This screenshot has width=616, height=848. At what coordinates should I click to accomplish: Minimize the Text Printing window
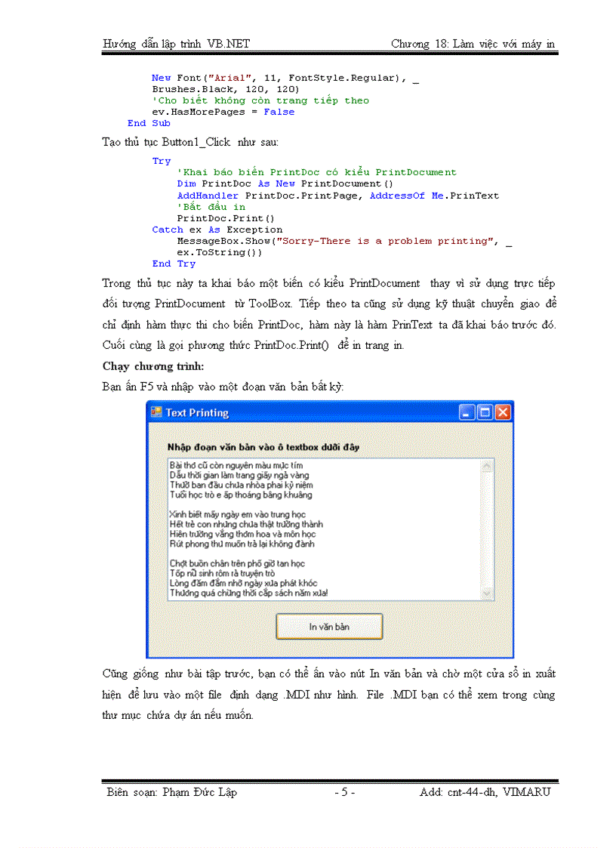467,412
